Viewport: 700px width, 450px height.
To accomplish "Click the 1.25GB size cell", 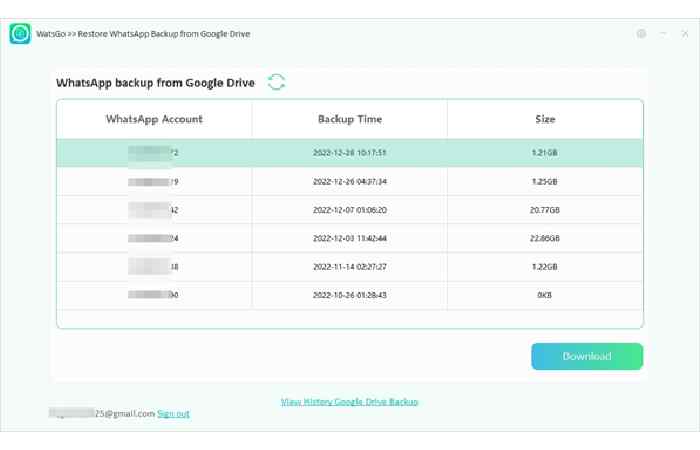I will coord(545,182).
